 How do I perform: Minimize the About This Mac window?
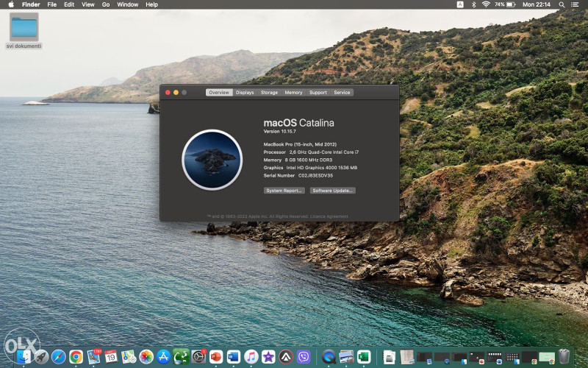[176, 93]
